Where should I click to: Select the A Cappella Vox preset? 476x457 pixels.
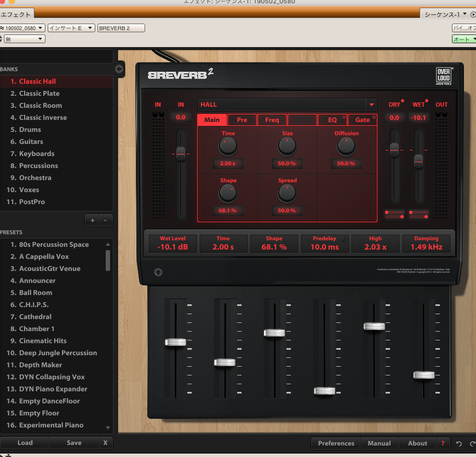point(52,257)
